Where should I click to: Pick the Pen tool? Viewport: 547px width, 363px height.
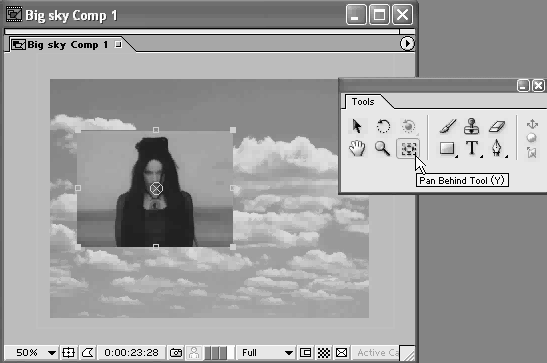(x=497, y=148)
